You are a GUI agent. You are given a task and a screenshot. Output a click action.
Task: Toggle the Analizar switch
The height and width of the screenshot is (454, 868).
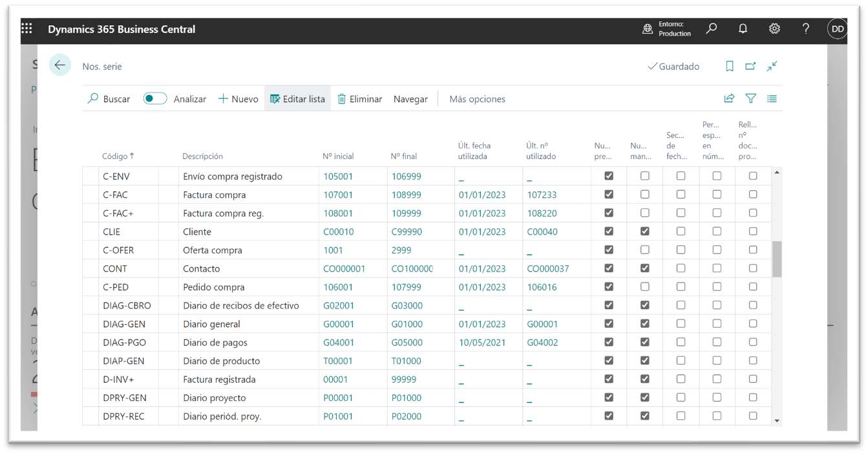pos(155,99)
